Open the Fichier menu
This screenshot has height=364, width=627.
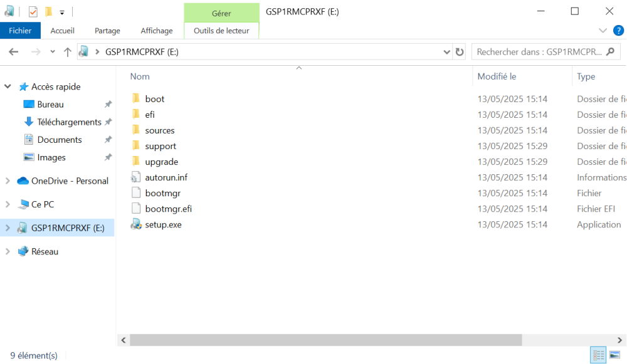tap(20, 30)
